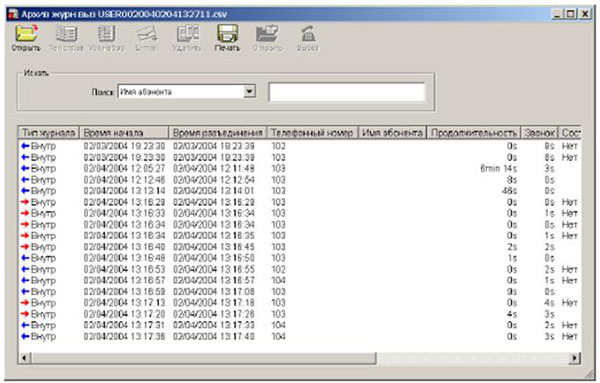This screenshot has height=383, width=600.
Task: Click phone number 104 in 13:16:57 row
Action: (279, 280)
